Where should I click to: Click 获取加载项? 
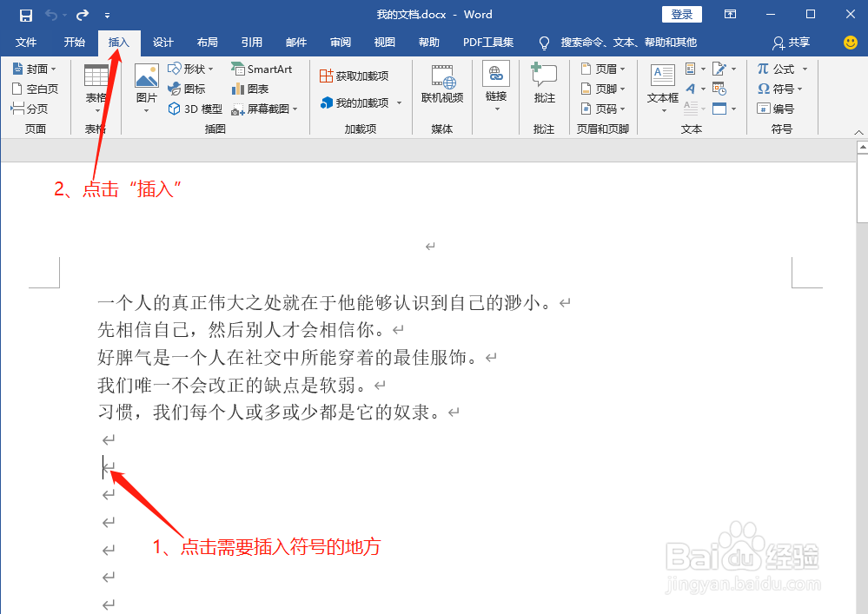tap(354, 76)
